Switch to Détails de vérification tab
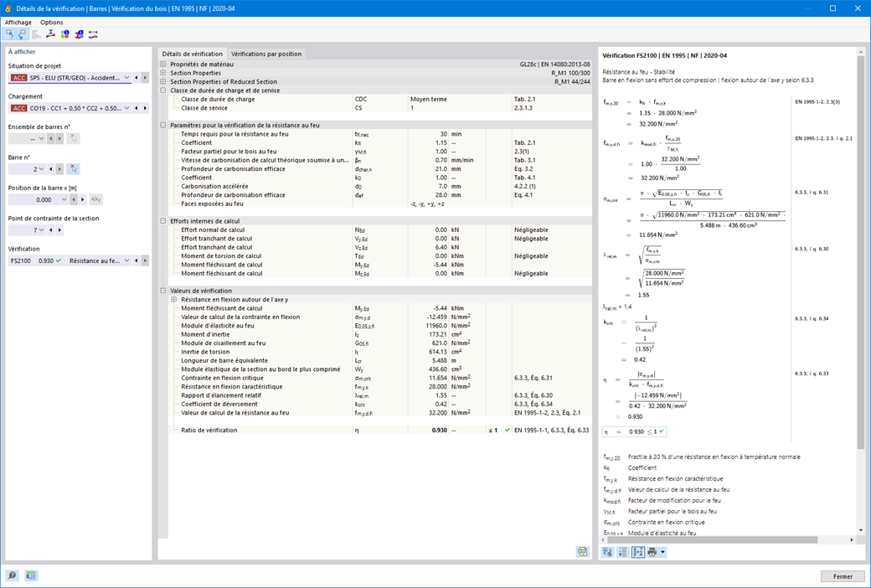871x588 pixels. (x=192, y=54)
